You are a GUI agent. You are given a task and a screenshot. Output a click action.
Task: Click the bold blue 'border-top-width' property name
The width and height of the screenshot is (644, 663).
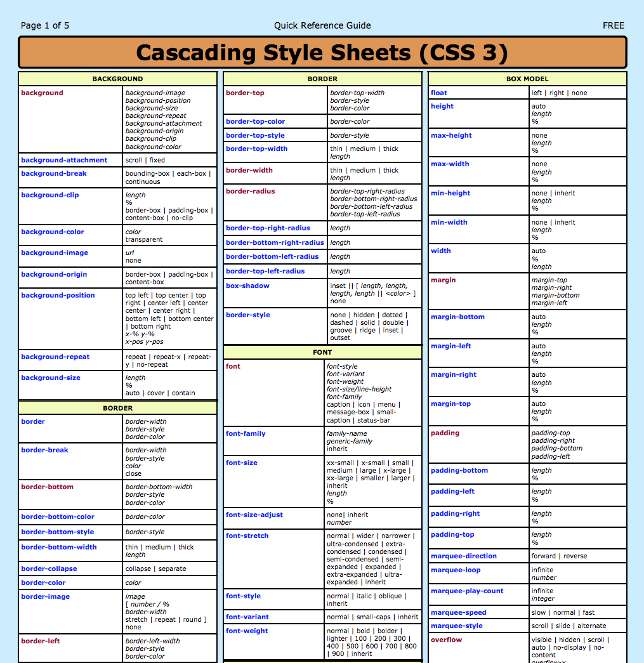(x=257, y=148)
